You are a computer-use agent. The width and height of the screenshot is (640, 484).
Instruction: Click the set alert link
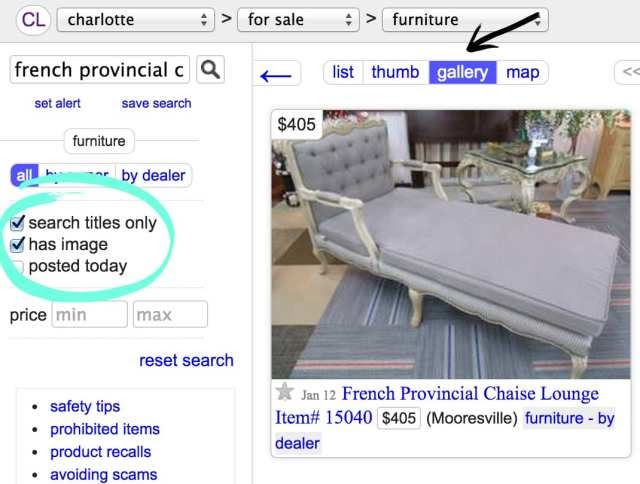(58, 103)
